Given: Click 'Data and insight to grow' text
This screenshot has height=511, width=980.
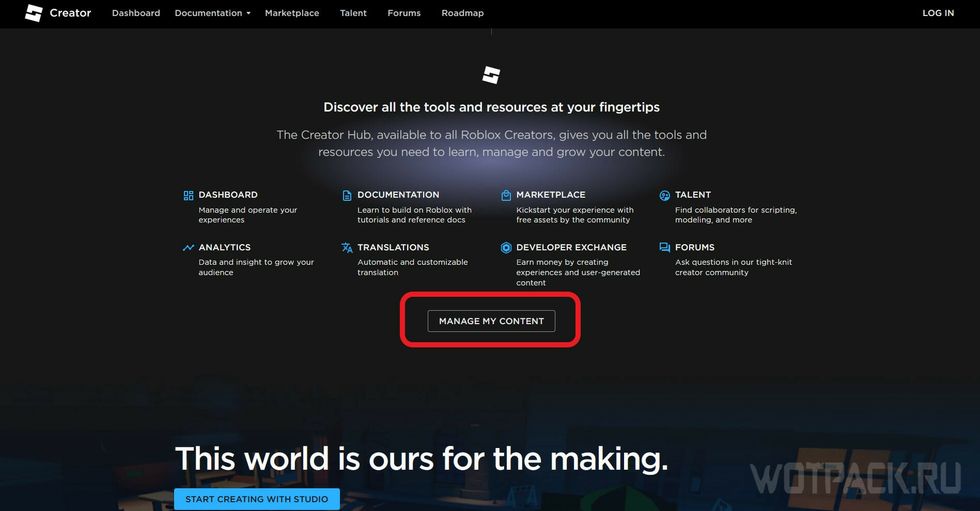Looking at the screenshot, I should 256,267.
